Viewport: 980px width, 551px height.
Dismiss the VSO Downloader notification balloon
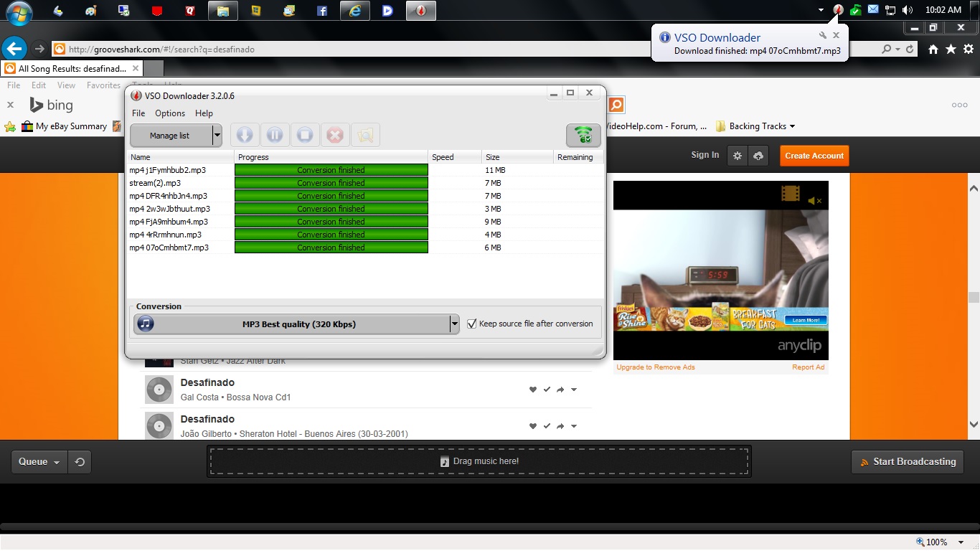(x=836, y=35)
